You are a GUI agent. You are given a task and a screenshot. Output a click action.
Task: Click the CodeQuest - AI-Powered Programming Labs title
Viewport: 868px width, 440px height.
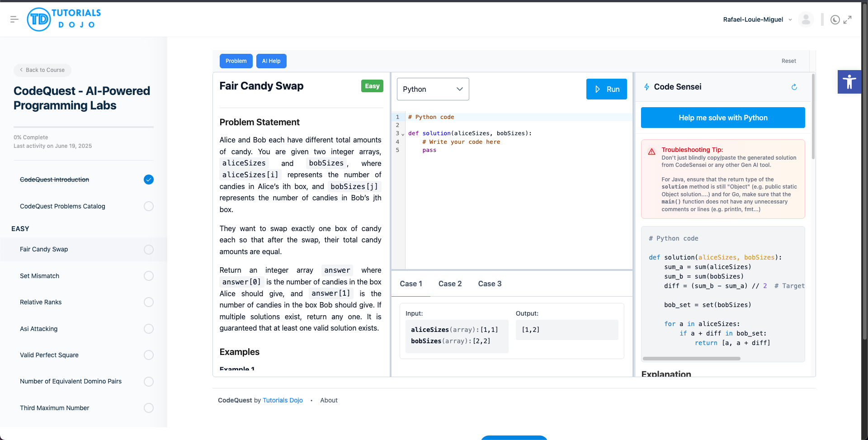pyautogui.click(x=82, y=98)
